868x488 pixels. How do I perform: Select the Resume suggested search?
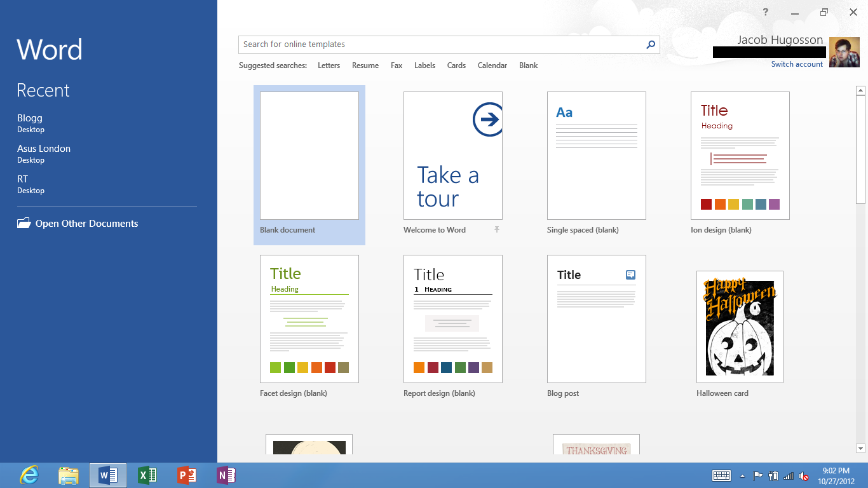(365, 65)
